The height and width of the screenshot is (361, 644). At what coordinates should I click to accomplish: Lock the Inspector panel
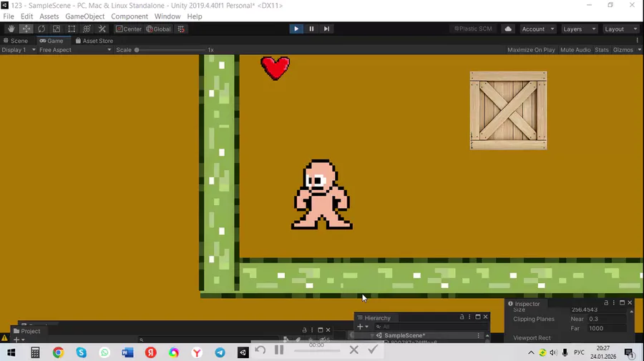606,303
